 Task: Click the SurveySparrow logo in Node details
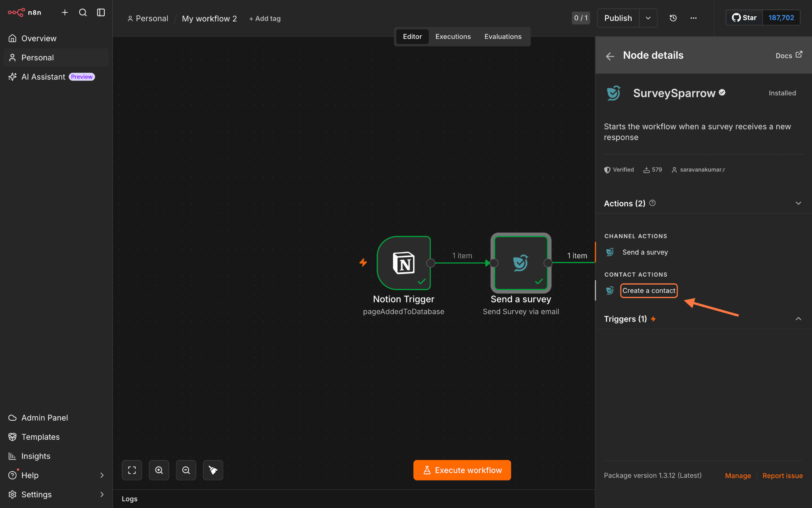pyautogui.click(x=613, y=93)
